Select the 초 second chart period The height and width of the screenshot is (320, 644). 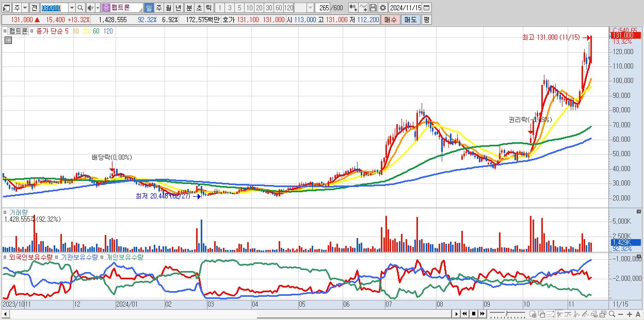point(199,8)
